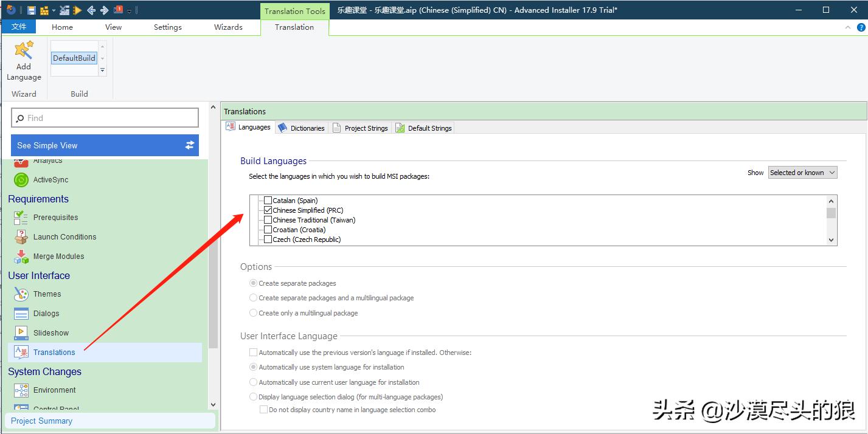The width and height of the screenshot is (868, 434).
Task: Open the ribbon help question mark icon
Action: pos(861,27)
